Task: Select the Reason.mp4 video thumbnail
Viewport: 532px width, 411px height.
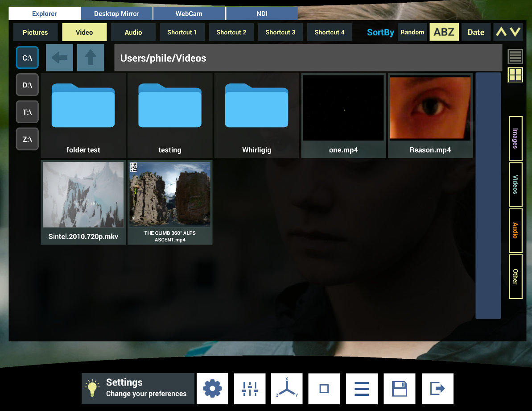Action: [430, 116]
